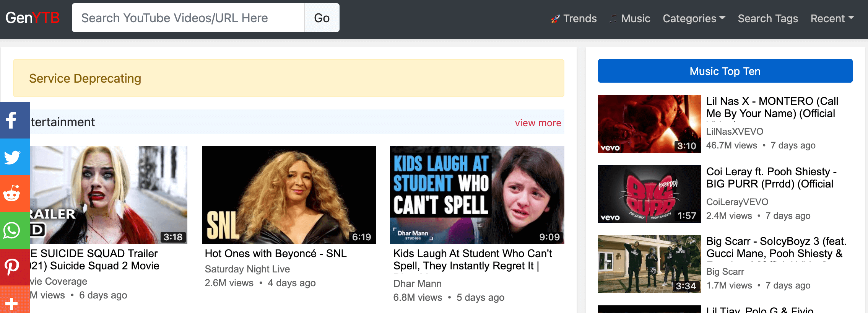868x313 pixels.
Task: Open Big Scarr SoIcyBoyz 3 thumbnail
Action: (650, 264)
